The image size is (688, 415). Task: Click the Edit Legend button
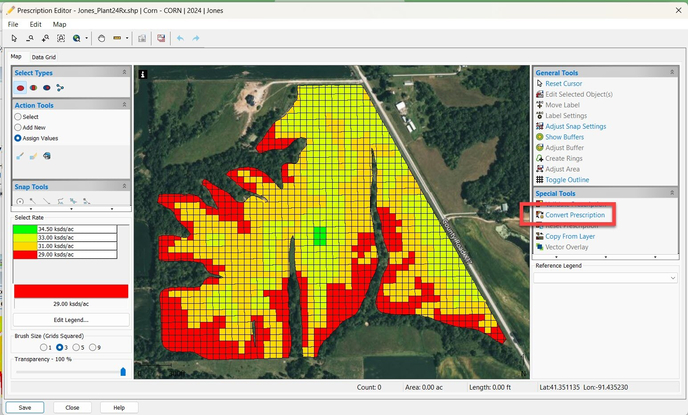pyautogui.click(x=70, y=319)
